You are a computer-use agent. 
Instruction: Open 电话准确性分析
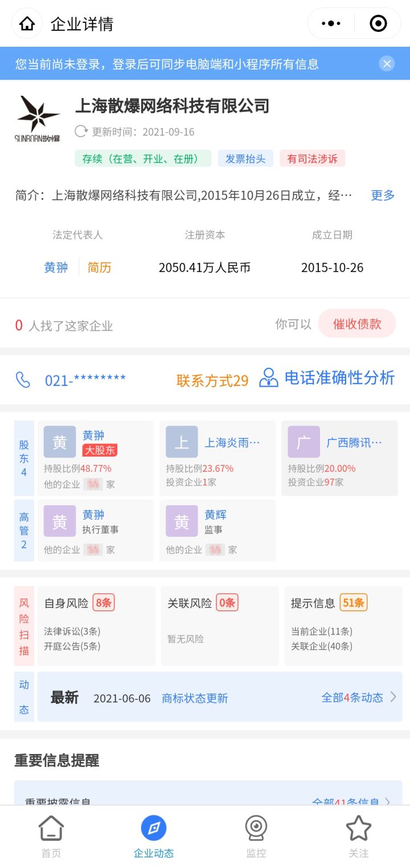(x=339, y=378)
